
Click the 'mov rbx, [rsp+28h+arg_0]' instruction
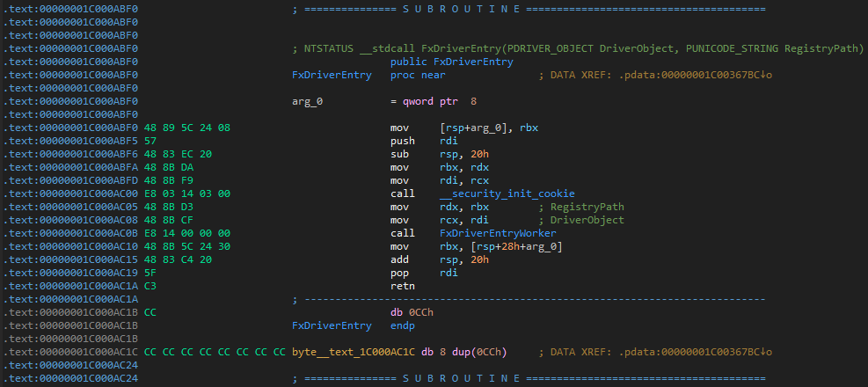coord(476,246)
